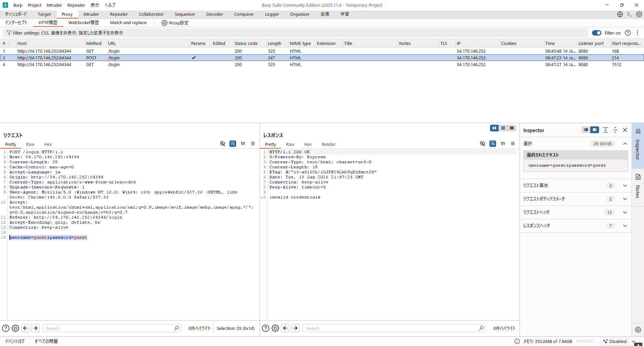Click the request panel help icon
Screen dimensions: 644x346
point(6,328)
